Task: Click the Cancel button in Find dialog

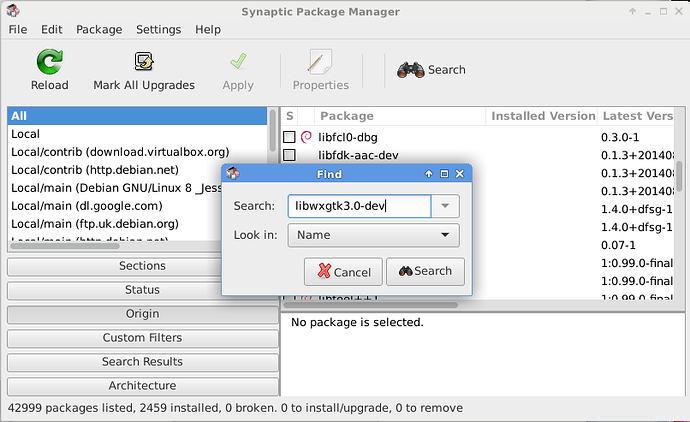Action: (343, 272)
